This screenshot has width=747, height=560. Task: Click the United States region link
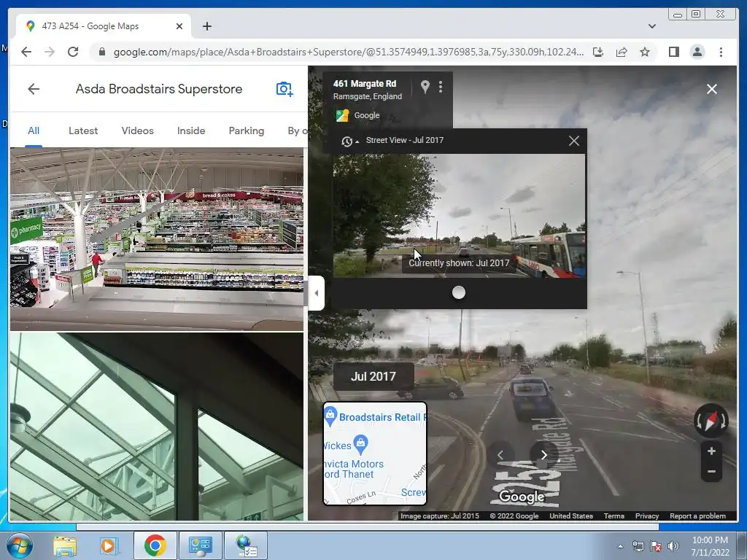pos(571,516)
